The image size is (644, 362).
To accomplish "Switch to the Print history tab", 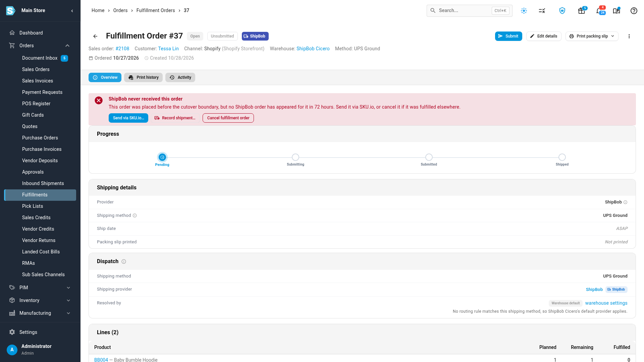I will tap(143, 77).
